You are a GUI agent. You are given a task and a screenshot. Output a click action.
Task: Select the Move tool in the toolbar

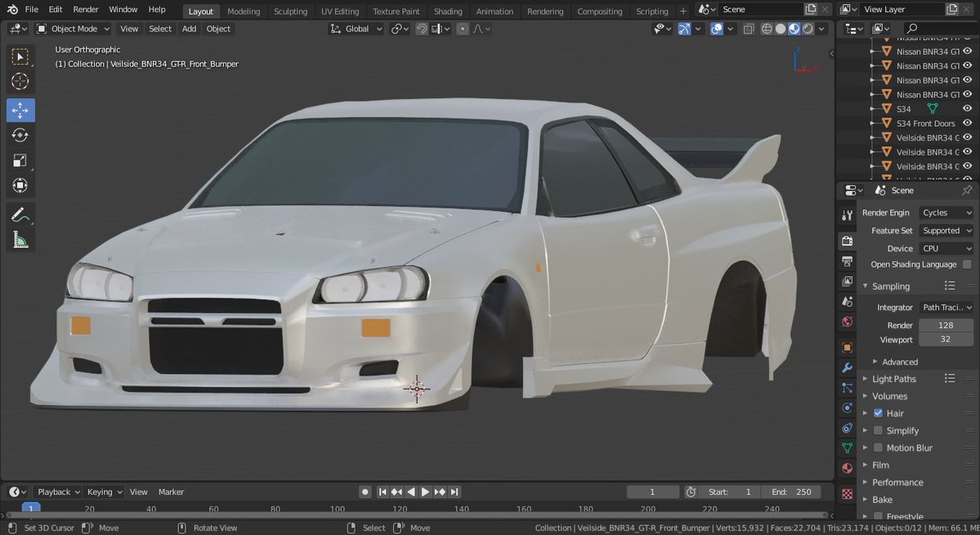(20, 110)
